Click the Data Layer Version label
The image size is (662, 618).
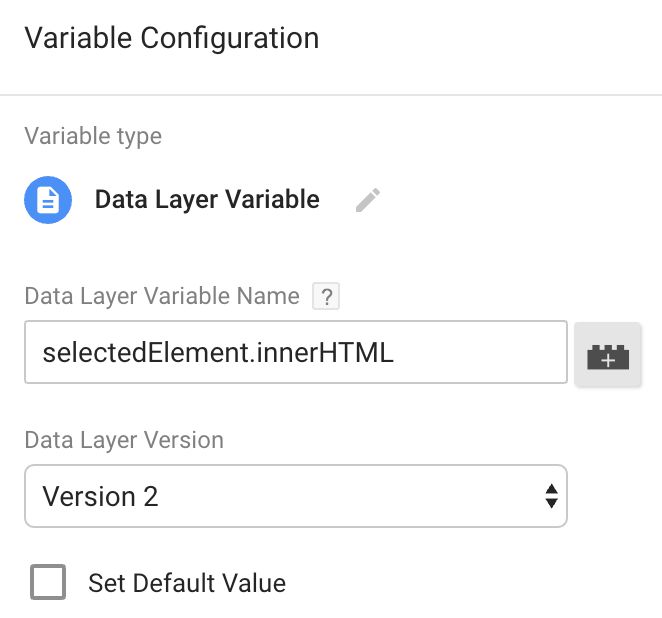click(x=124, y=440)
